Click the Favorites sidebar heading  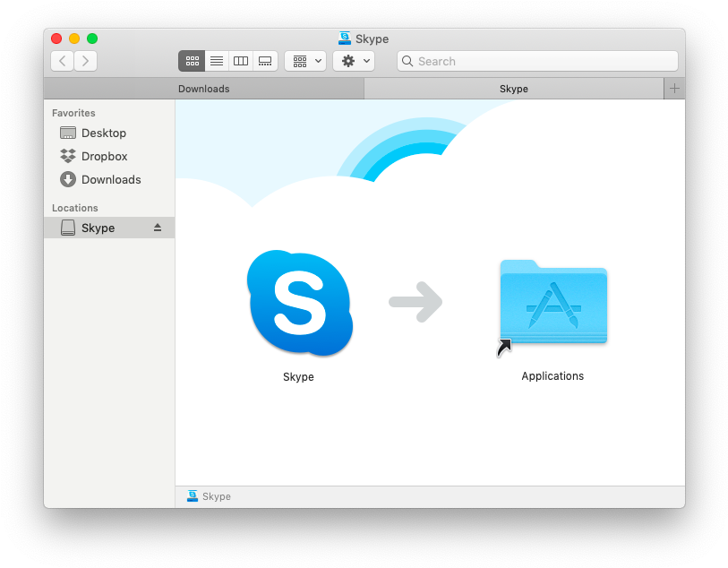(73, 113)
